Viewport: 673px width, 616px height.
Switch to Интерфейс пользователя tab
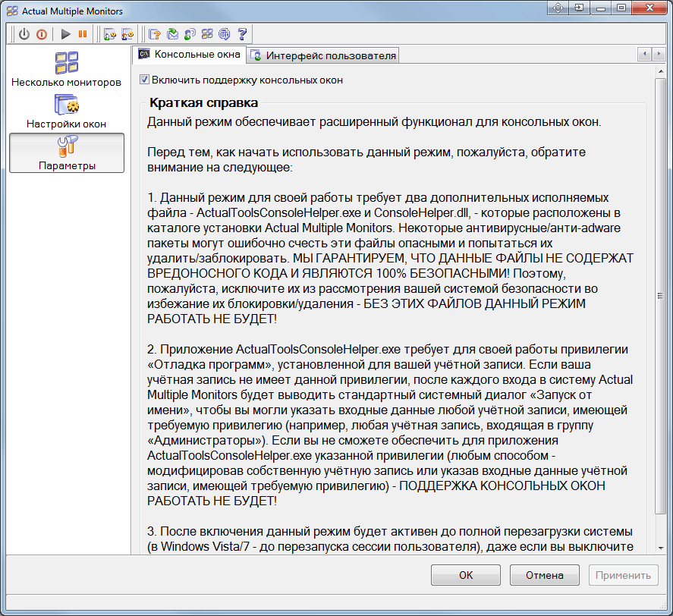tap(322, 56)
